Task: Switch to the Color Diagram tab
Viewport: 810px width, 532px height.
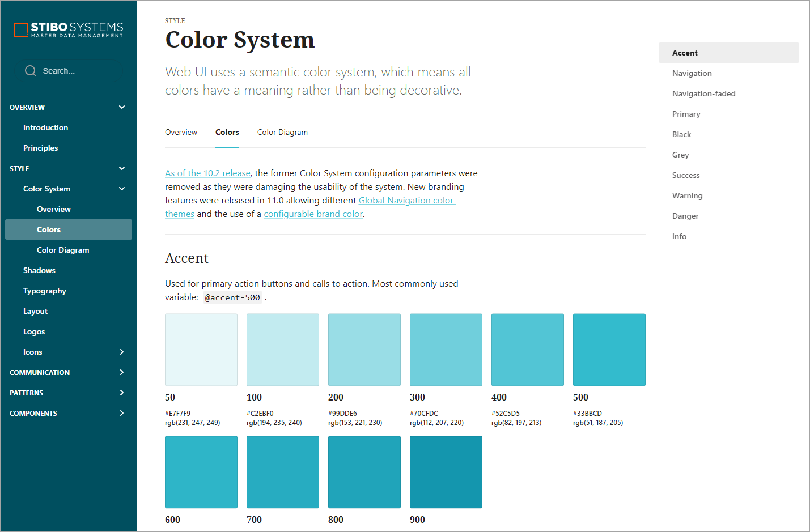Action: tap(282, 132)
